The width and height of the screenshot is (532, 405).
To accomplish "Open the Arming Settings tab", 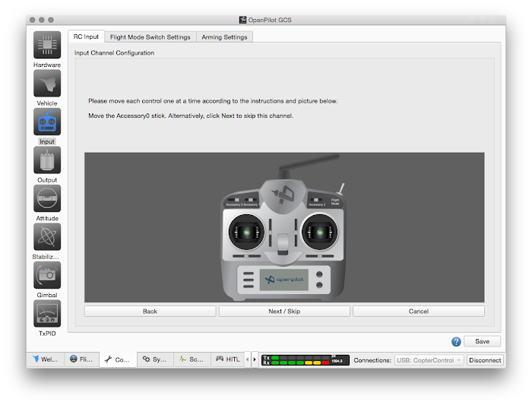I will 224,37.
